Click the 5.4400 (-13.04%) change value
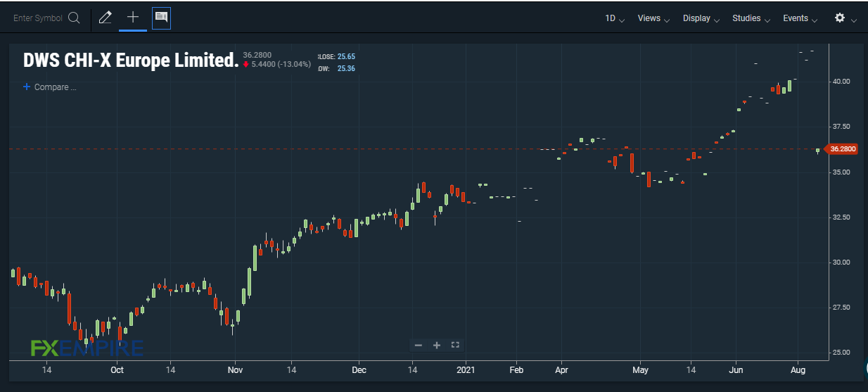Image resolution: width=868 pixels, height=392 pixels. (281, 64)
